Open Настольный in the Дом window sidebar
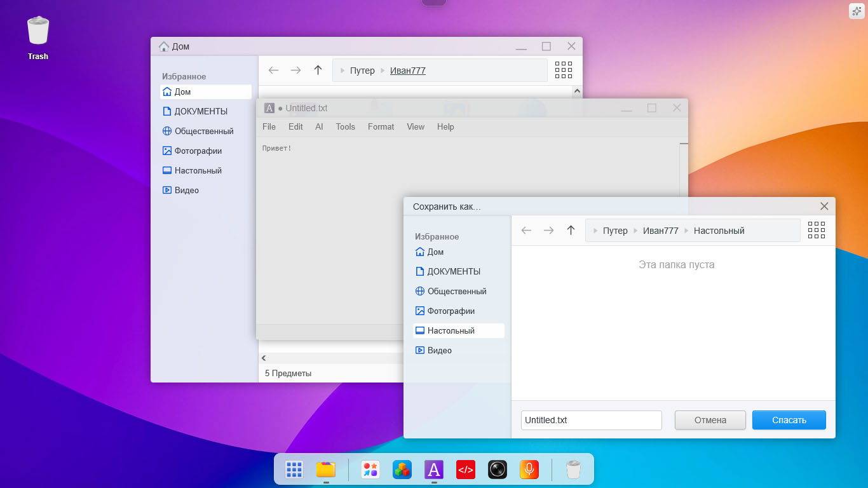The image size is (868, 488). pyautogui.click(x=206, y=170)
